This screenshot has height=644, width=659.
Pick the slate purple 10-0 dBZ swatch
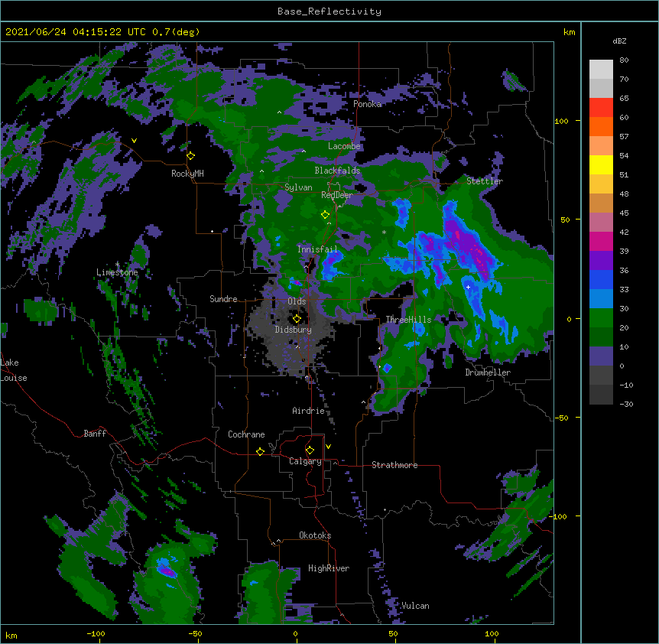point(601,356)
